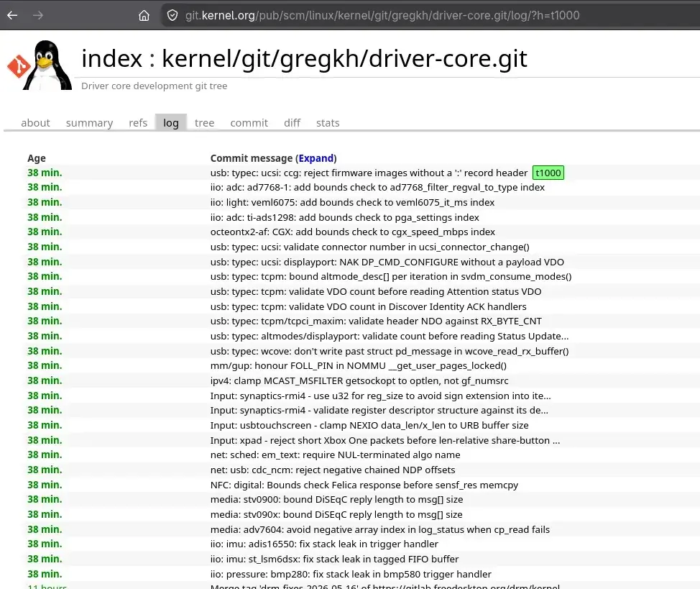Click the shield tracking protection icon
700x589 pixels.
[x=172, y=16]
